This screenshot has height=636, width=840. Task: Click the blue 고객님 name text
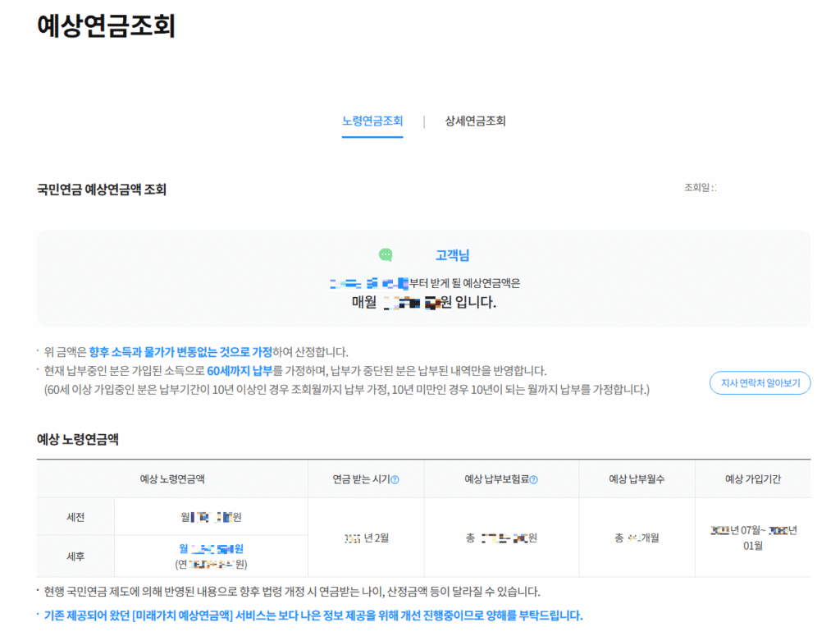pos(452,256)
